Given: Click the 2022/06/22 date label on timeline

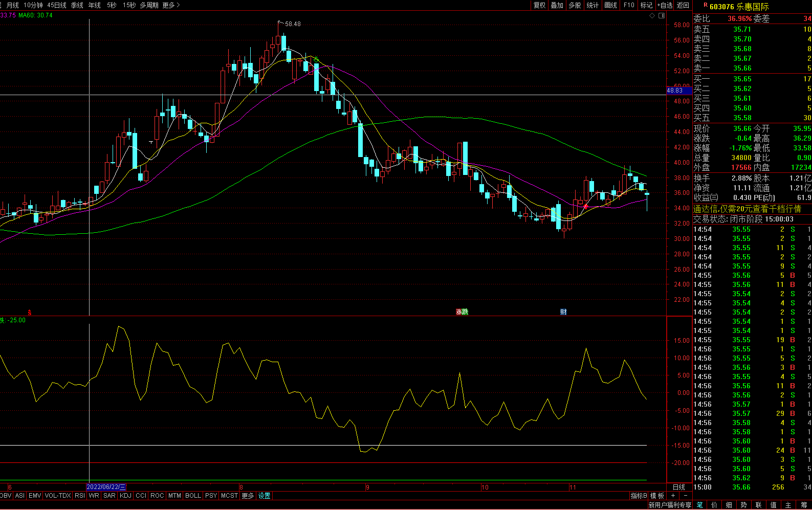Looking at the screenshot, I should point(106,487).
